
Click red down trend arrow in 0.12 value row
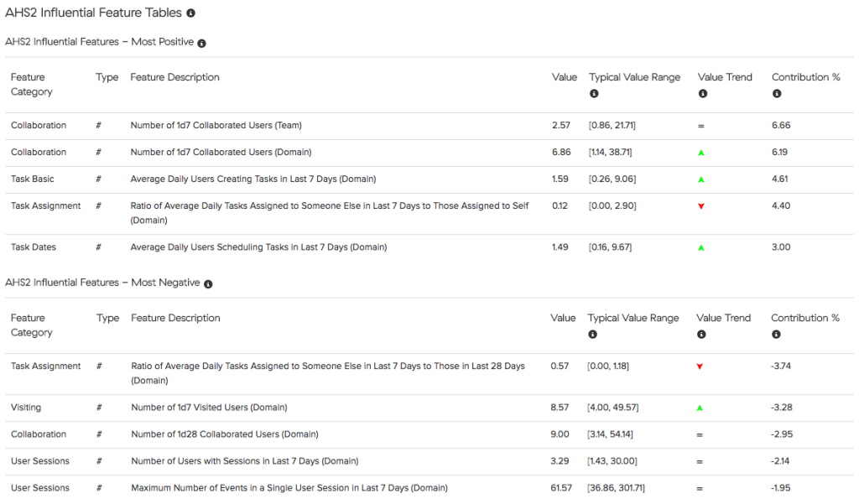point(701,206)
